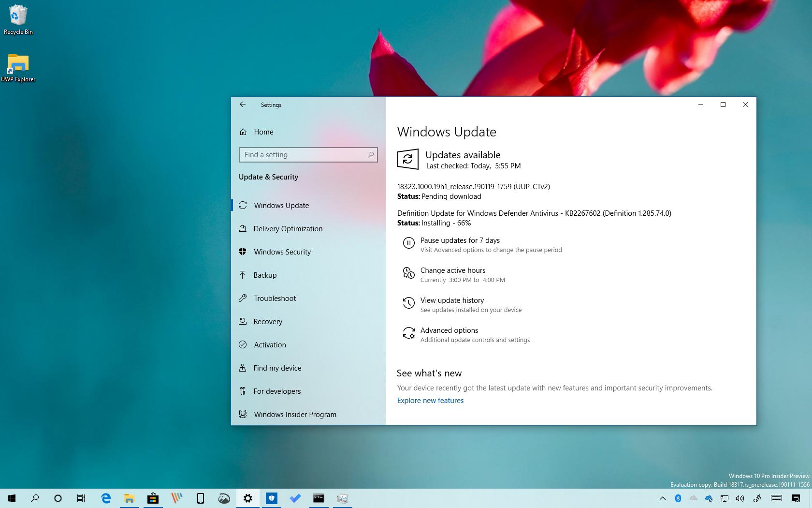Open the Windows Insider Program page

point(295,414)
